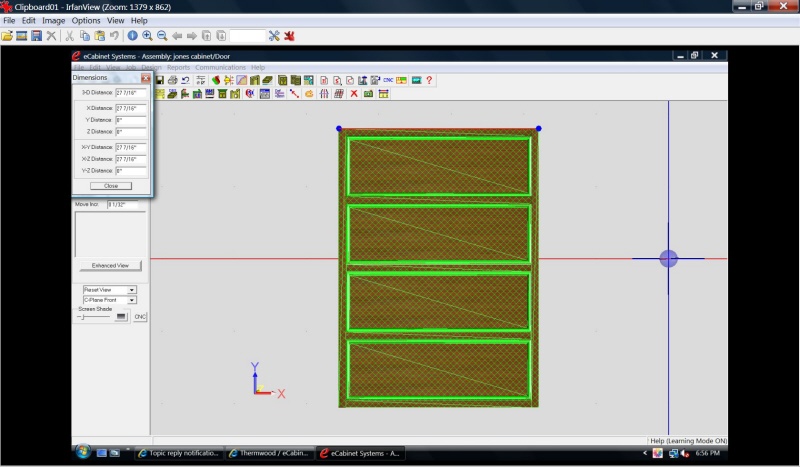
Task: Click the Move Incr. value field
Action: tap(123, 204)
